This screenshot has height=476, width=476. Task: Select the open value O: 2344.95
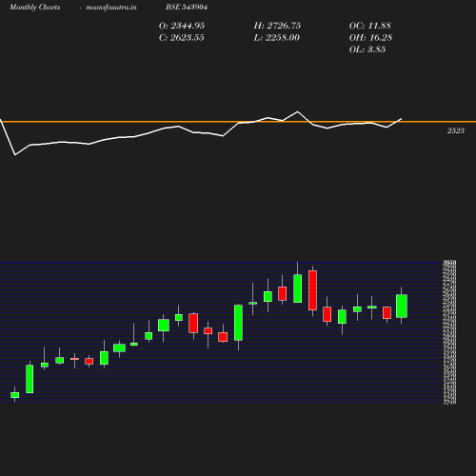182,26
